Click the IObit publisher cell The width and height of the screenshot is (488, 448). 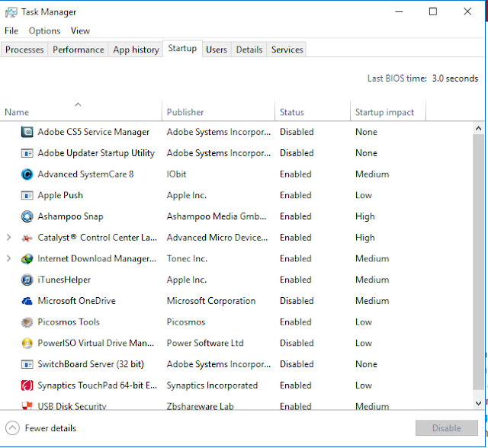coord(176,174)
